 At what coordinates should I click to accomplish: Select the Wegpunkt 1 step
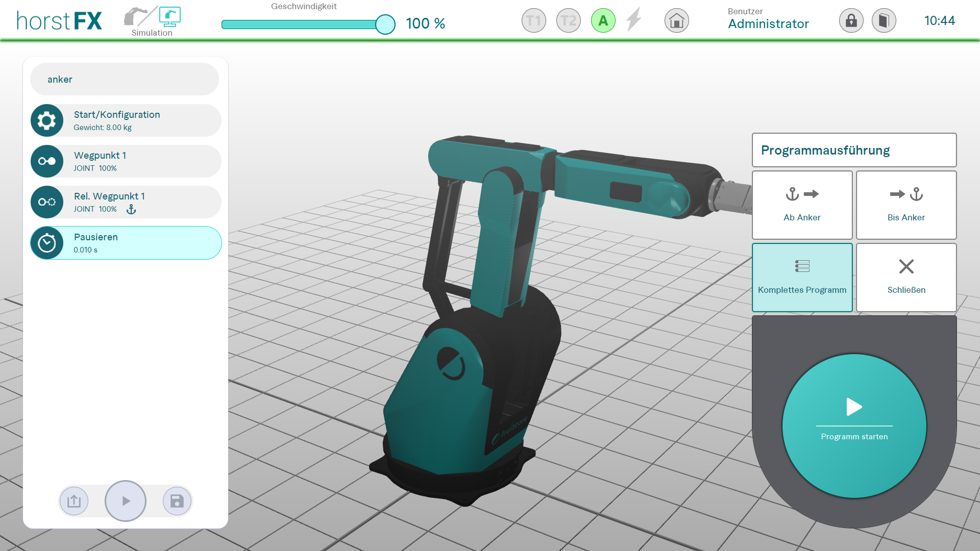coord(126,161)
